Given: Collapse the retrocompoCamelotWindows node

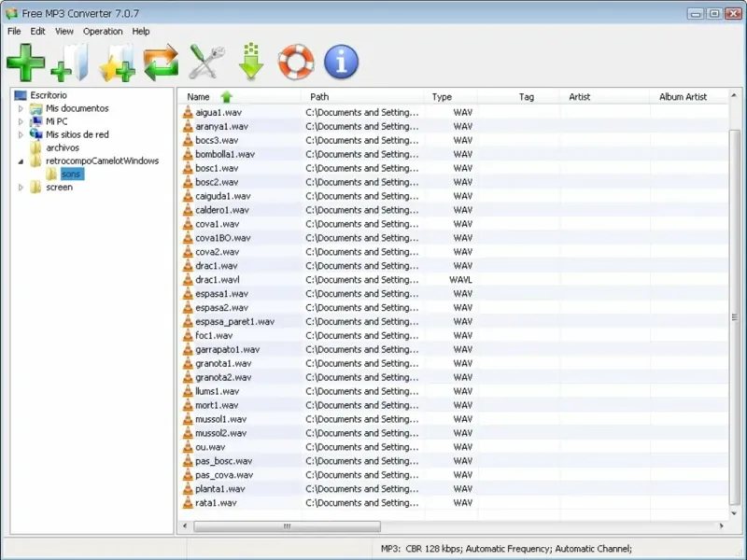Looking at the screenshot, I should coord(21,161).
